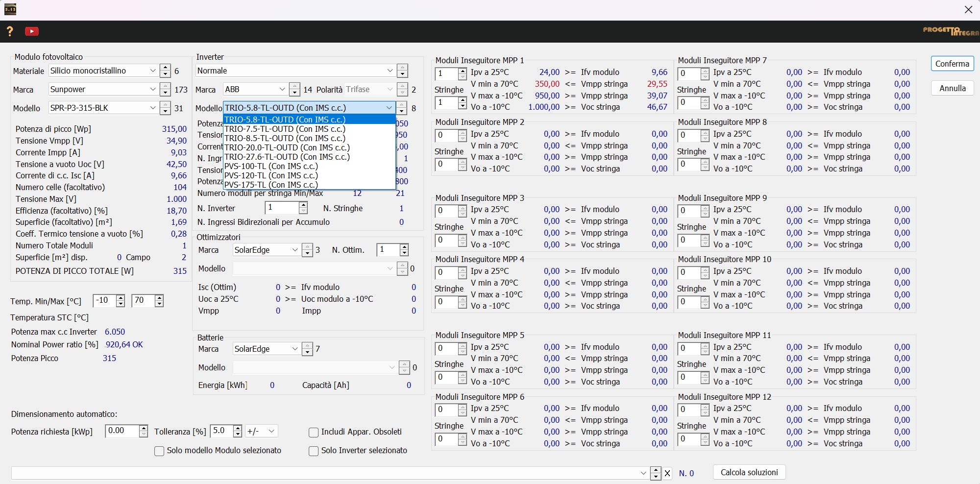Adjust the inverter Modello stepper beside 8
This screenshot has height=484, width=980.
pos(402,108)
